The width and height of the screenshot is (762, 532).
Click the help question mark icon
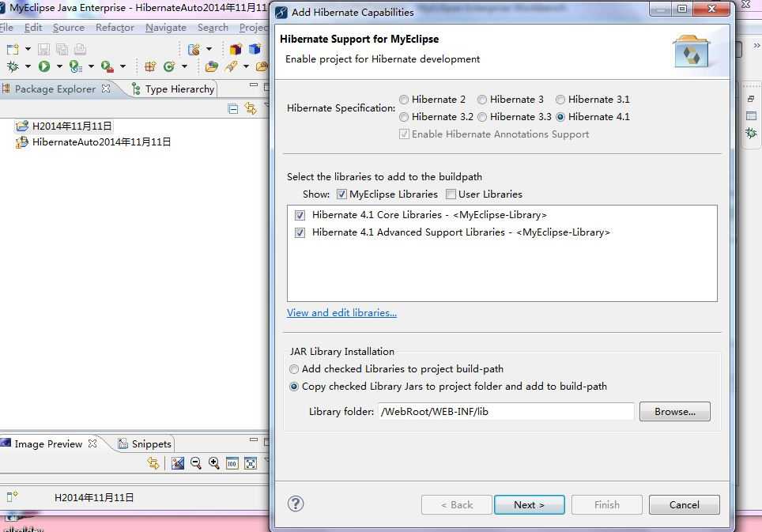(x=296, y=504)
